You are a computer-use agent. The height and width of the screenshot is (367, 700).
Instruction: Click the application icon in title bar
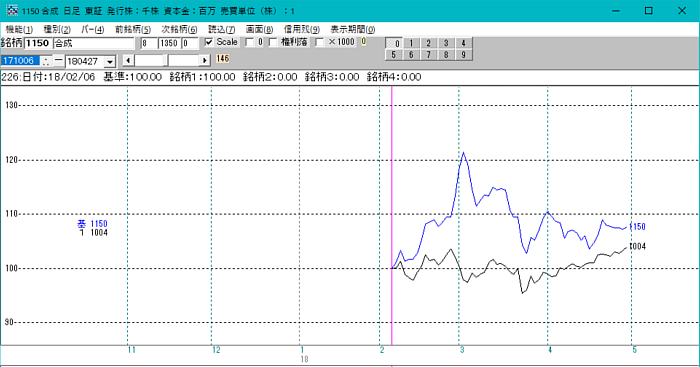12,10
